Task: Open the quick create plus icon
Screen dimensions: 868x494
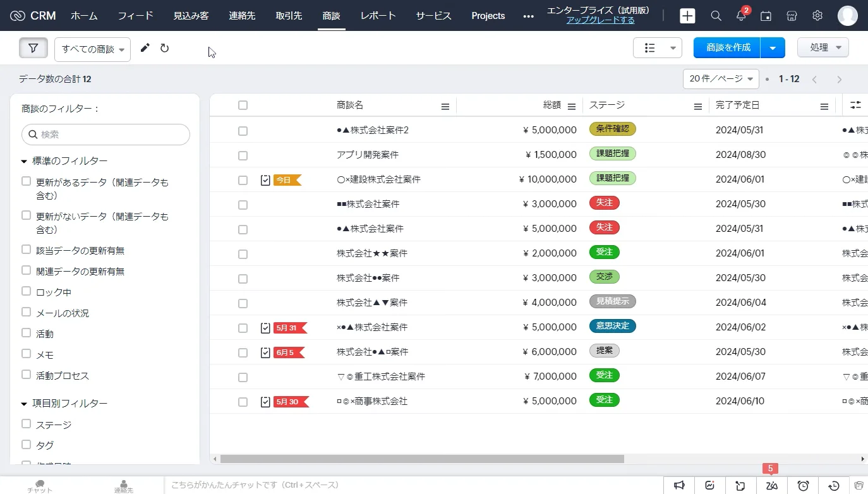Action: tap(687, 16)
